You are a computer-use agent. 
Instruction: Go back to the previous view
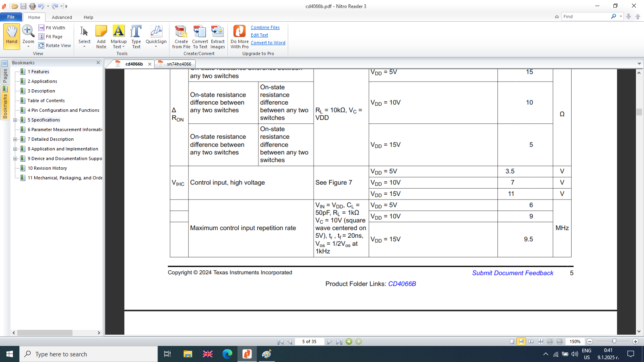[349, 341]
